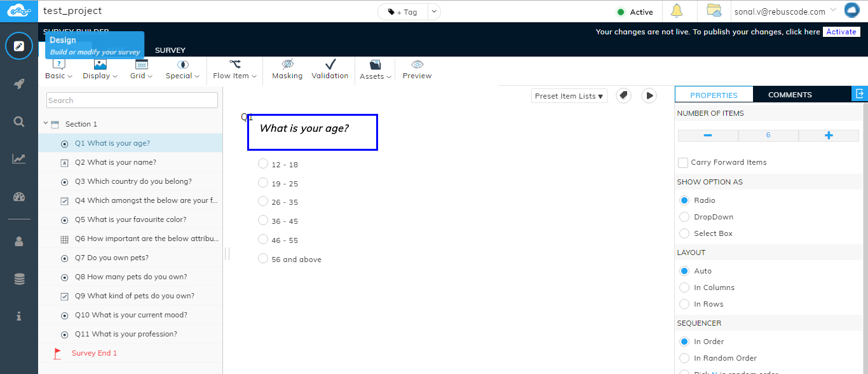Switch to the COMMENTS tab
868x374 pixels.
790,95
